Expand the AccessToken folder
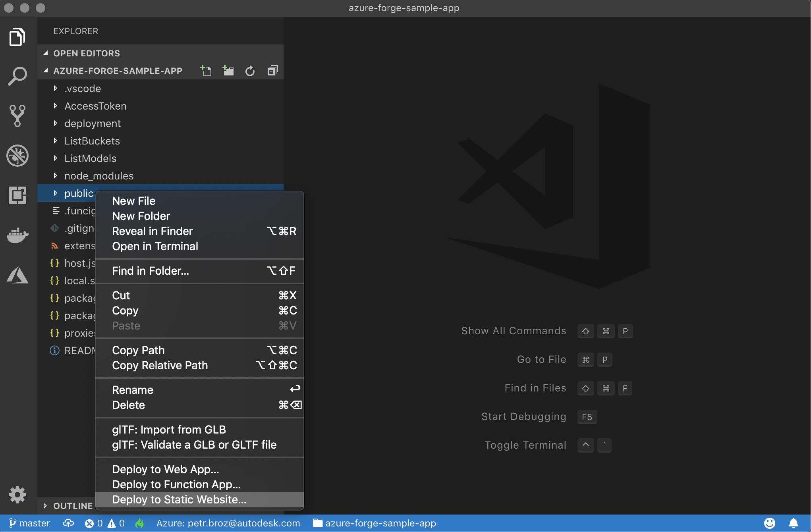 160,106
